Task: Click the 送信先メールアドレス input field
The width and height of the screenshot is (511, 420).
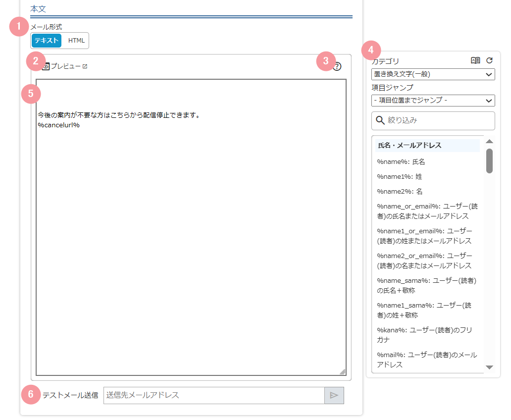Action: click(x=213, y=395)
